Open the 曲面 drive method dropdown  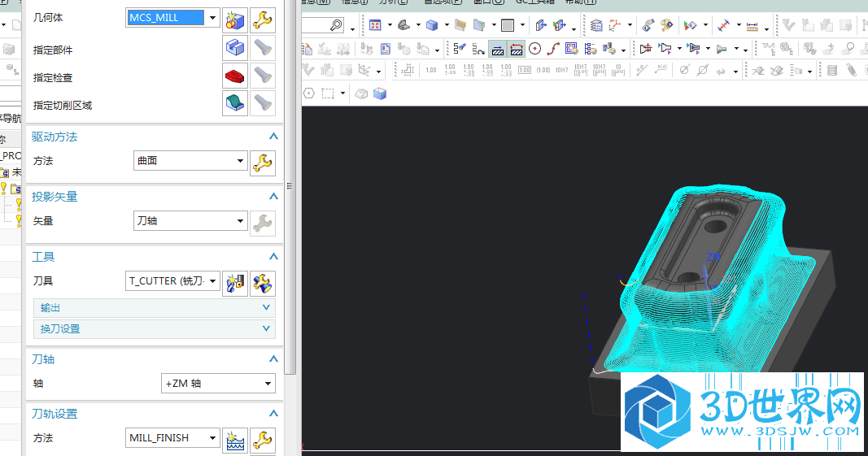tap(240, 160)
